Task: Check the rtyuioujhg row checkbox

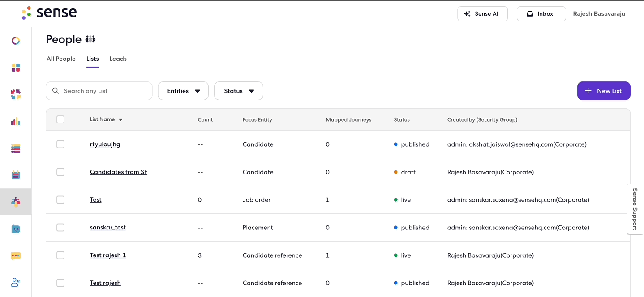Action: 60,144
